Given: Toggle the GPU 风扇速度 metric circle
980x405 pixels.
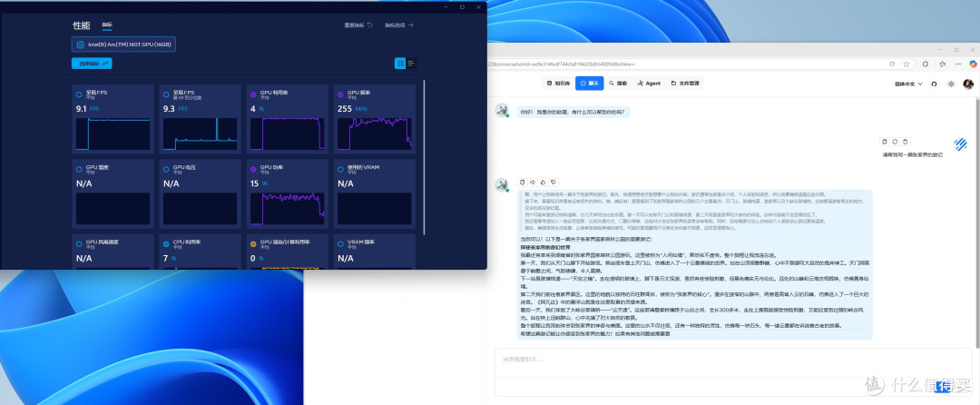Looking at the screenshot, I should coord(79,243).
